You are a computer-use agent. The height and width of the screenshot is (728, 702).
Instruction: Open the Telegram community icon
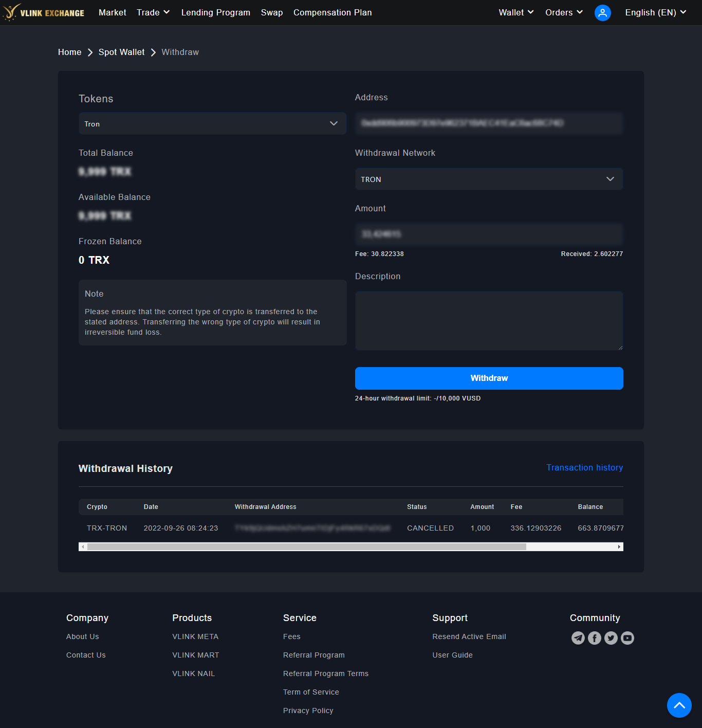(x=578, y=638)
